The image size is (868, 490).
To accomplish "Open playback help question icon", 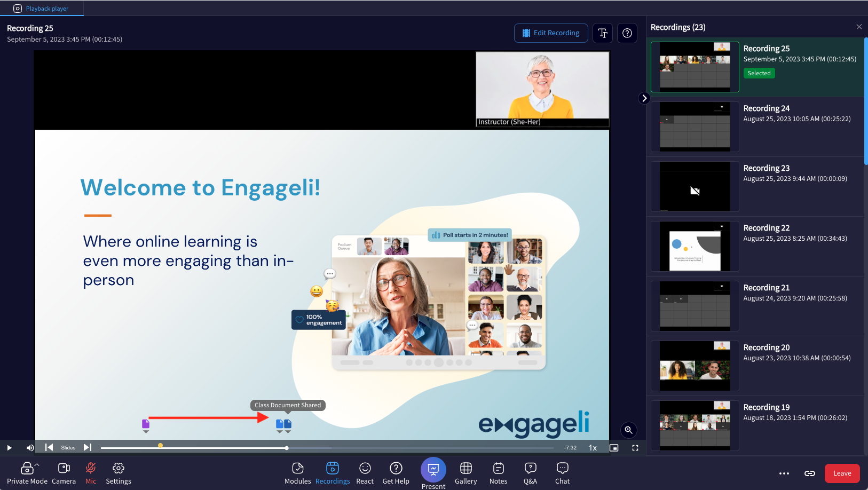I will pos(627,33).
